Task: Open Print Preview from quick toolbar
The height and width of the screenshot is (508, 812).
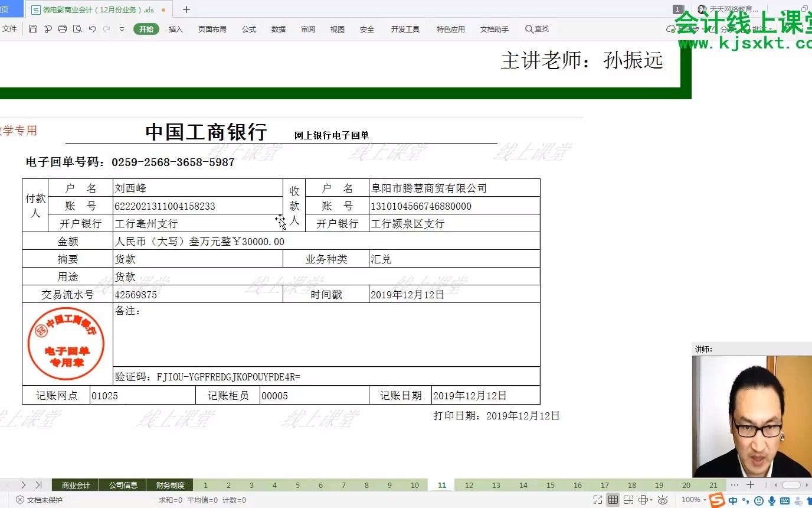Action: [x=77, y=29]
